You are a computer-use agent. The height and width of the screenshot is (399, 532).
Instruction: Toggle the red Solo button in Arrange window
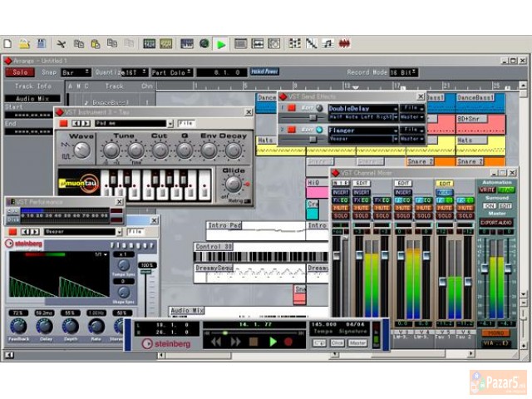(x=21, y=72)
